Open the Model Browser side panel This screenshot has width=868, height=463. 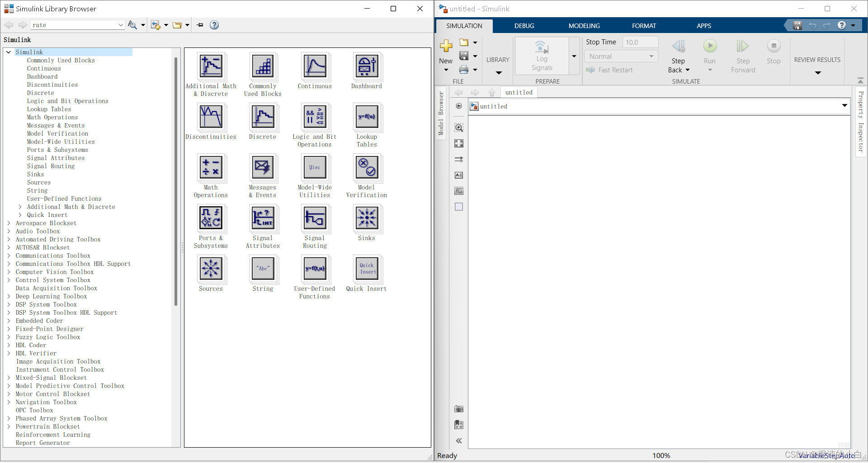(x=441, y=113)
